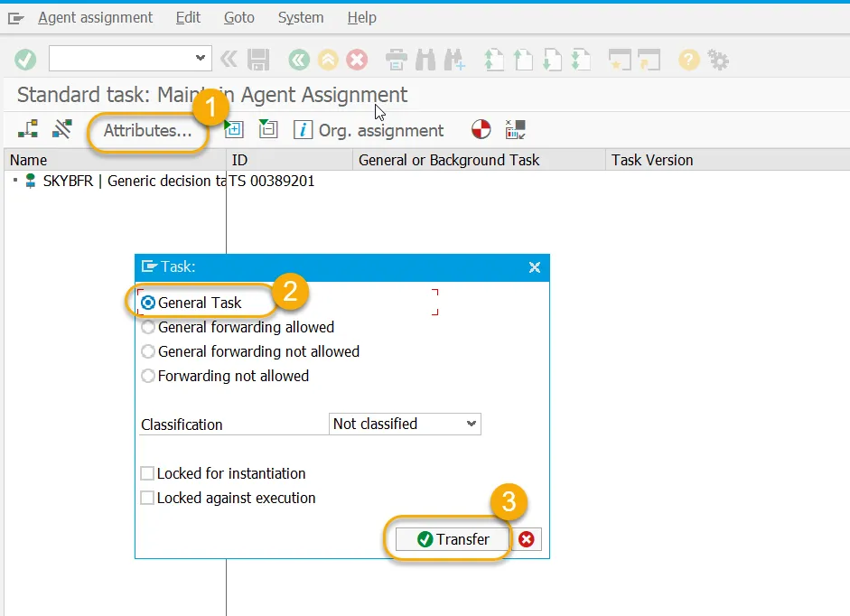
Task: Go to Last Page icon
Action: 581,60
